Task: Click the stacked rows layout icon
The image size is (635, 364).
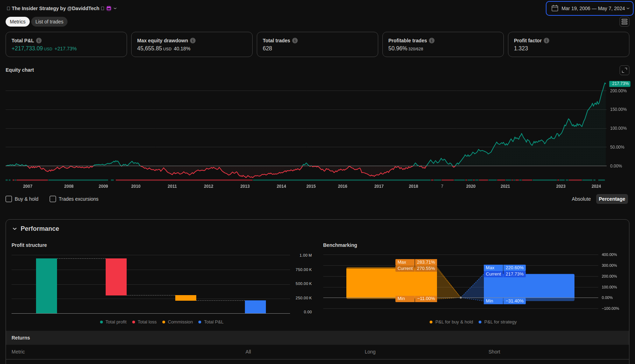Action: (624, 22)
